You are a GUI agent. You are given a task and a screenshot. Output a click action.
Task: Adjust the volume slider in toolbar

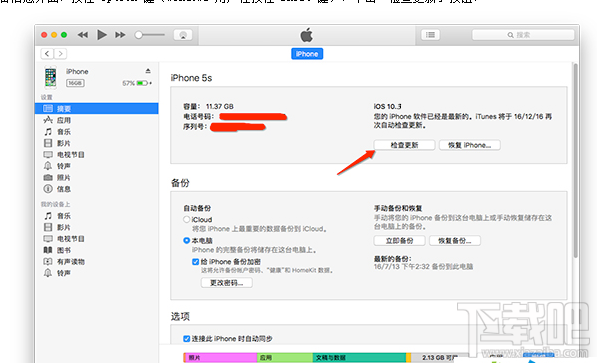click(150, 35)
